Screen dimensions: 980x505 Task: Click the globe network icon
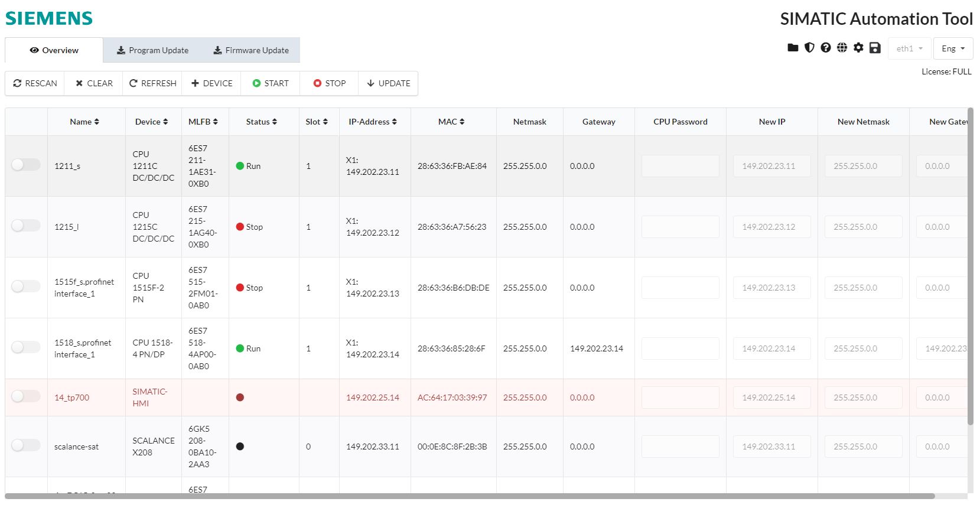point(842,48)
